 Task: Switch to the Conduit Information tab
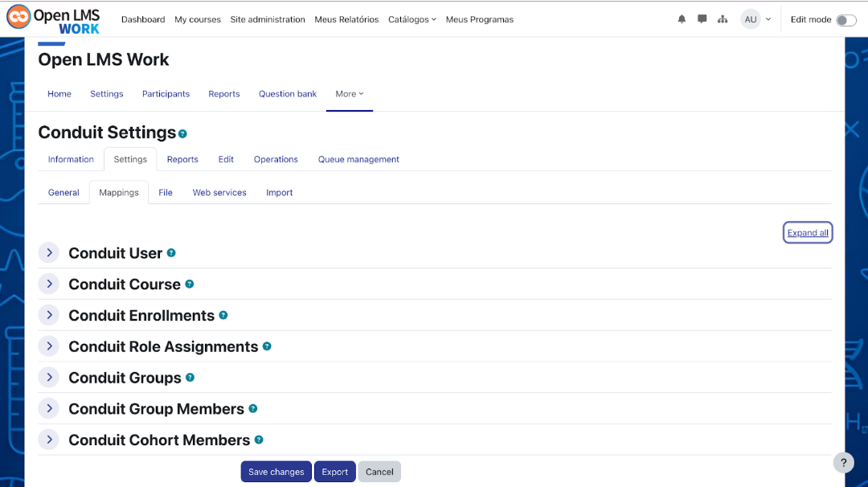[71, 159]
